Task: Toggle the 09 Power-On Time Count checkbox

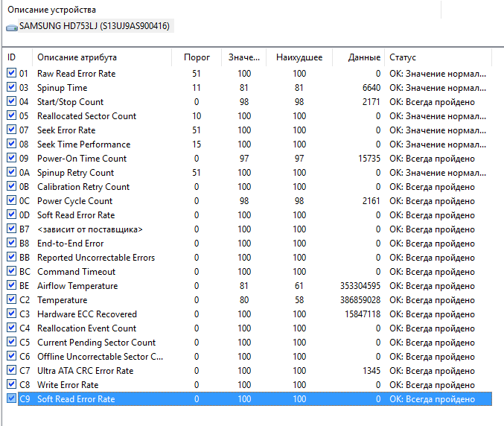Action: [11, 158]
